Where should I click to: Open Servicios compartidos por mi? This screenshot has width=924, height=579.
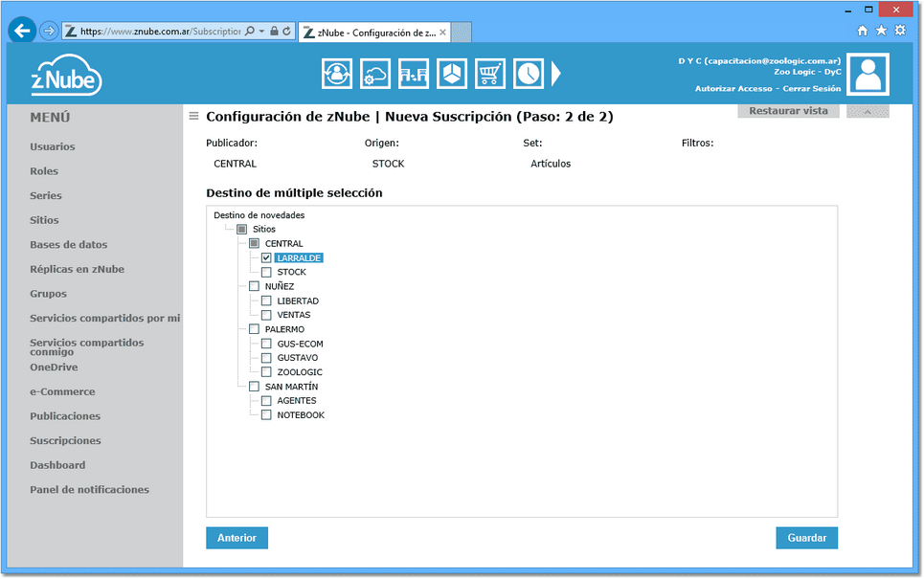pyautogui.click(x=105, y=318)
